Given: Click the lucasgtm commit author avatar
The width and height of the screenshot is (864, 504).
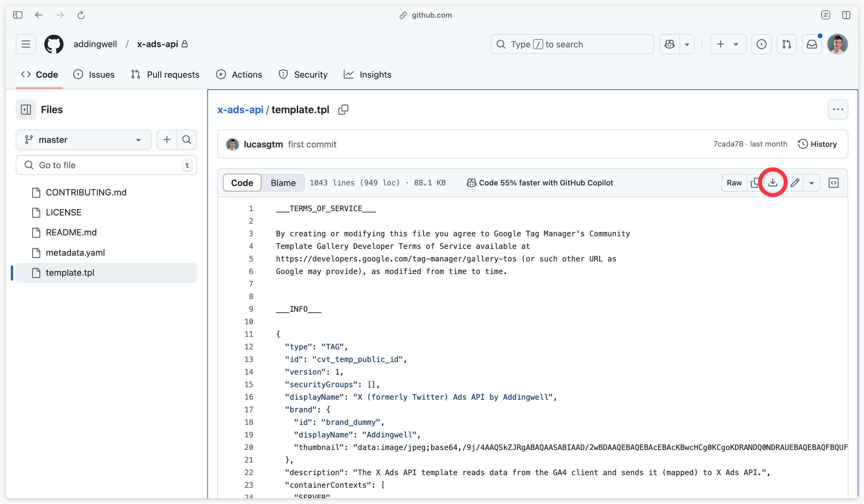Looking at the screenshot, I should [x=232, y=144].
